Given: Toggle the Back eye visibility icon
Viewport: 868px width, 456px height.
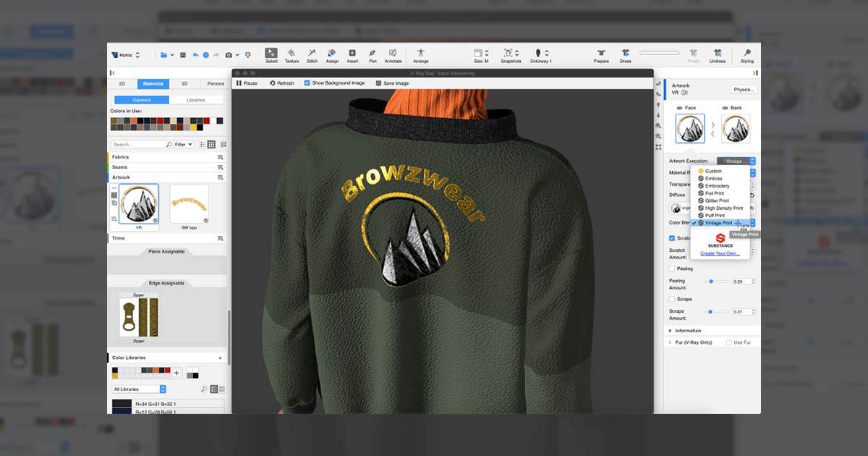Looking at the screenshot, I should (726, 108).
